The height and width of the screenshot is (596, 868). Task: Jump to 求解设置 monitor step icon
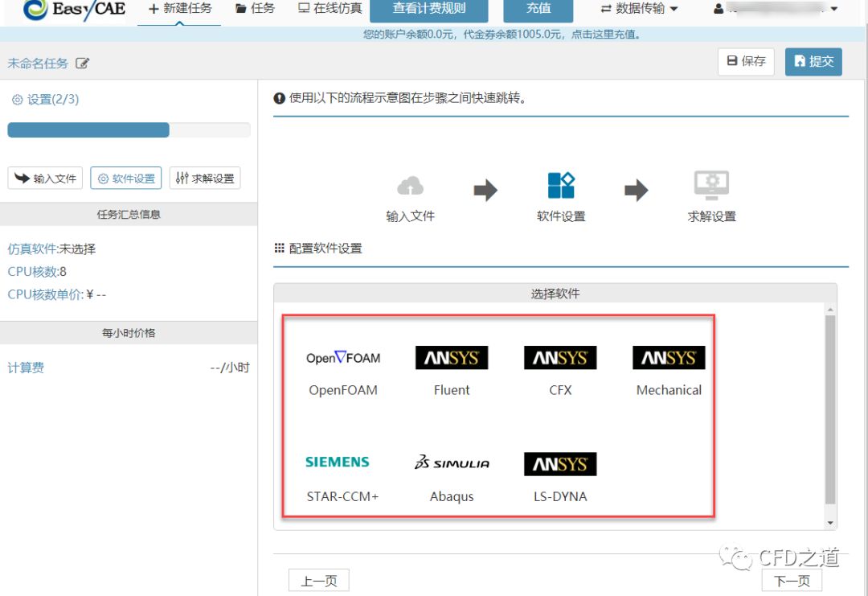(x=711, y=185)
